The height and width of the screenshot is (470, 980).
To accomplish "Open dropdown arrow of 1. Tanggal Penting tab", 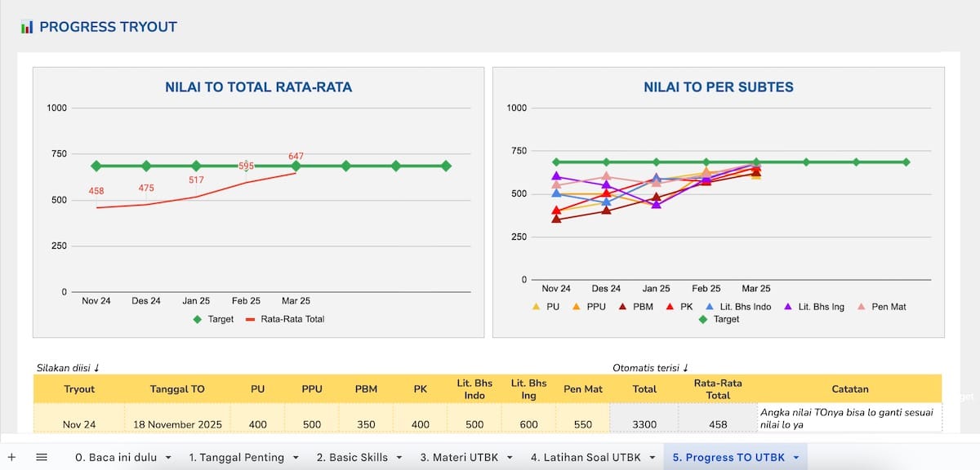I will (x=295, y=458).
